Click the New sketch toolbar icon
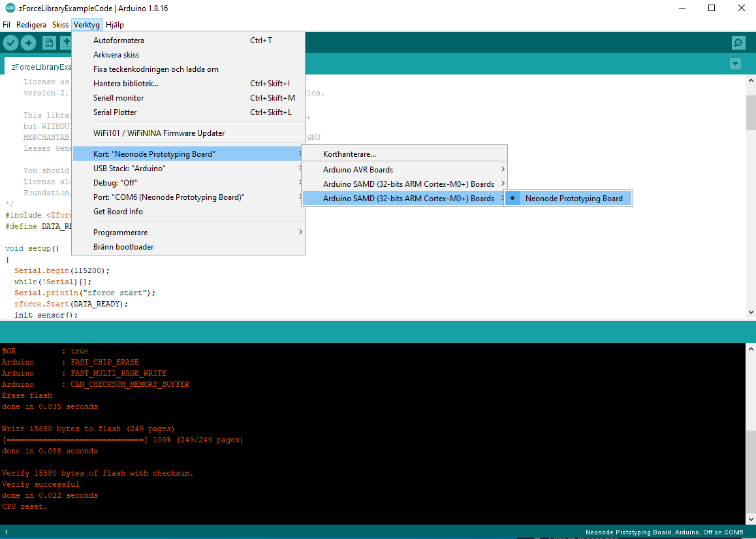This screenshot has width=756, height=539. [49, 43]
